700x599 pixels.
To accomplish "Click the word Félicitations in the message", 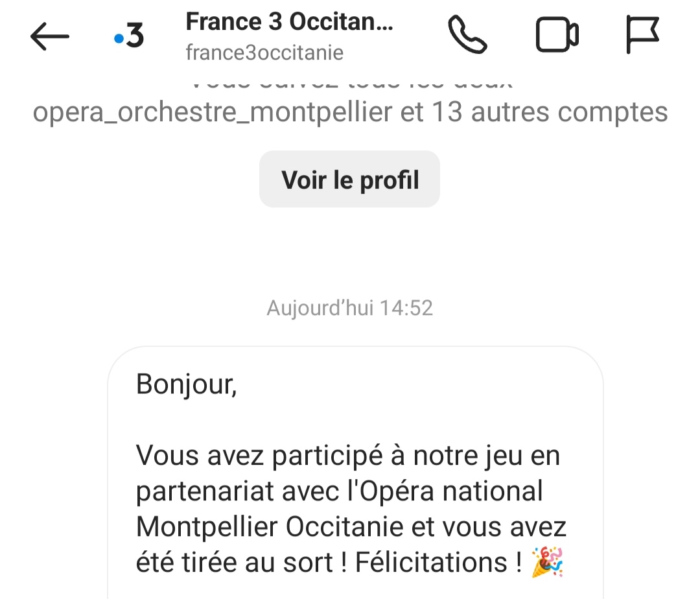I will (431, 562).
